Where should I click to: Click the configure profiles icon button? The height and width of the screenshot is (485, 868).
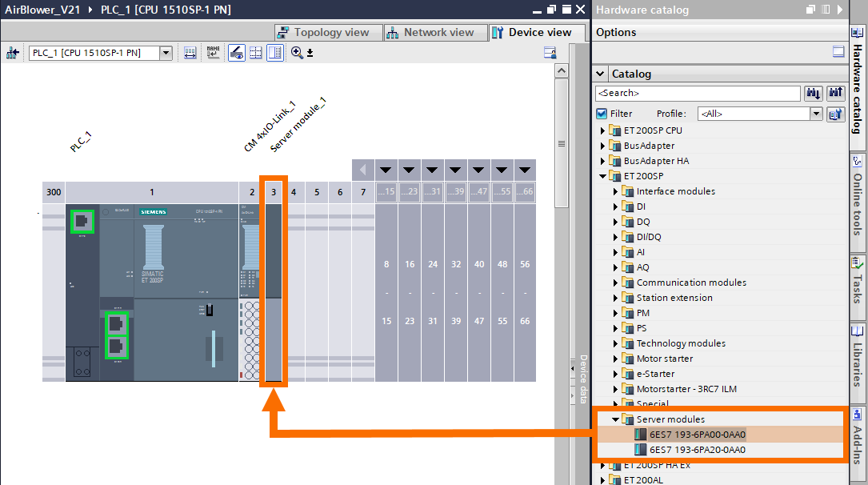point(835,114)
